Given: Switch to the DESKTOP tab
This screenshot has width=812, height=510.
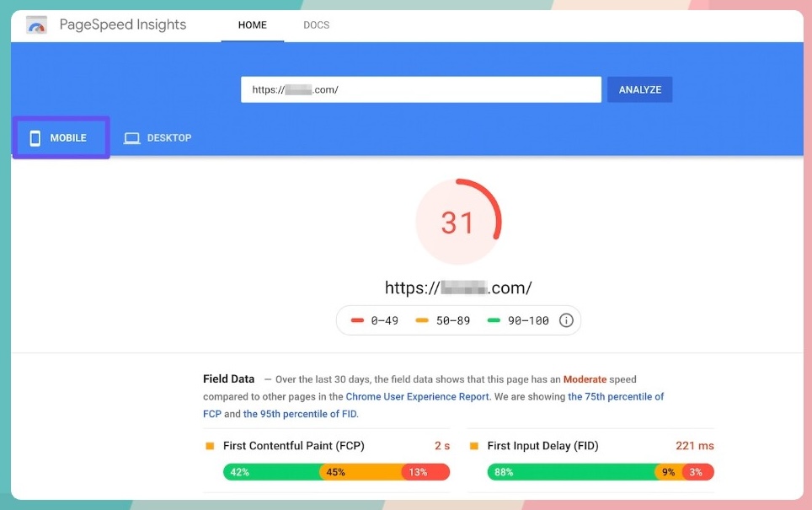Looking at the screenshot, I should (x=168, y=138).
